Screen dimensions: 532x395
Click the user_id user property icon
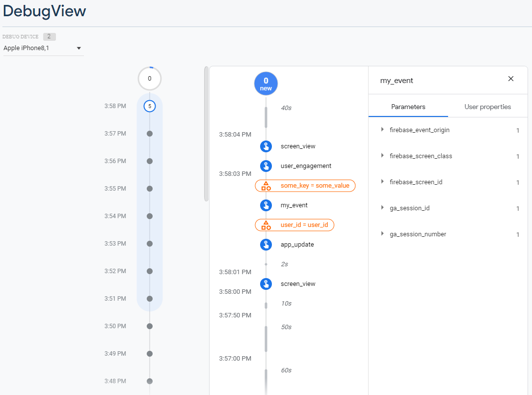(266, 225)
